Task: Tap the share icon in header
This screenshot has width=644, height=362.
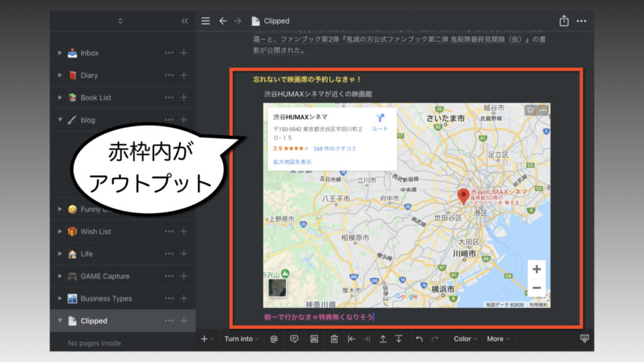Action: pos(564,21)
